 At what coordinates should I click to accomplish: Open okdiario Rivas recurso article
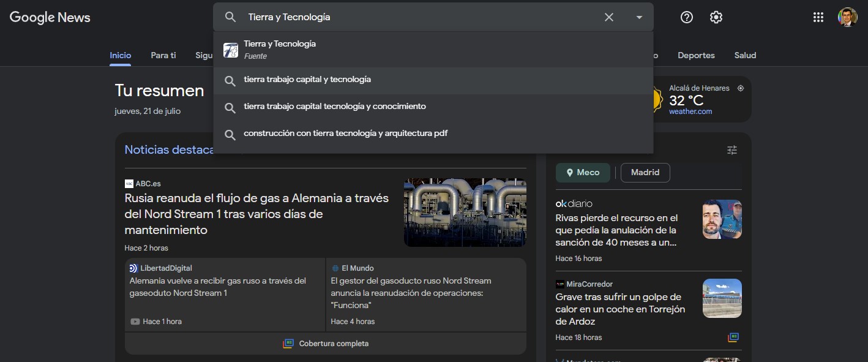pos(617,230)
